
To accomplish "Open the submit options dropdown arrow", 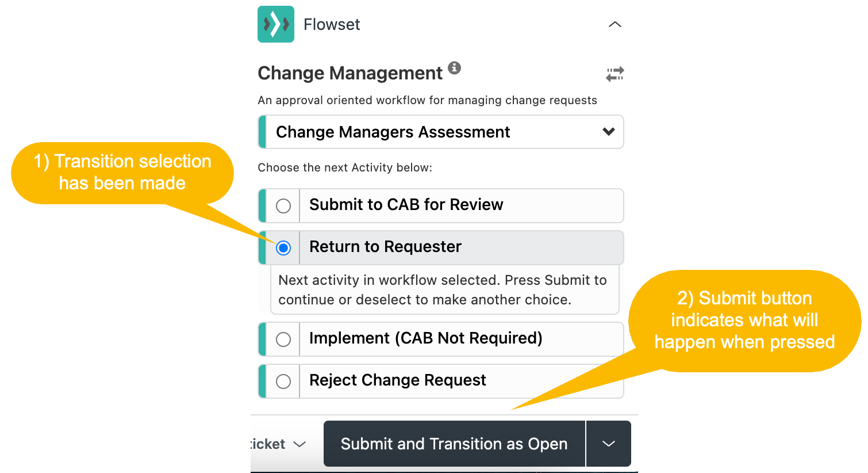I will pyautogui.click(x=609, y=444).
